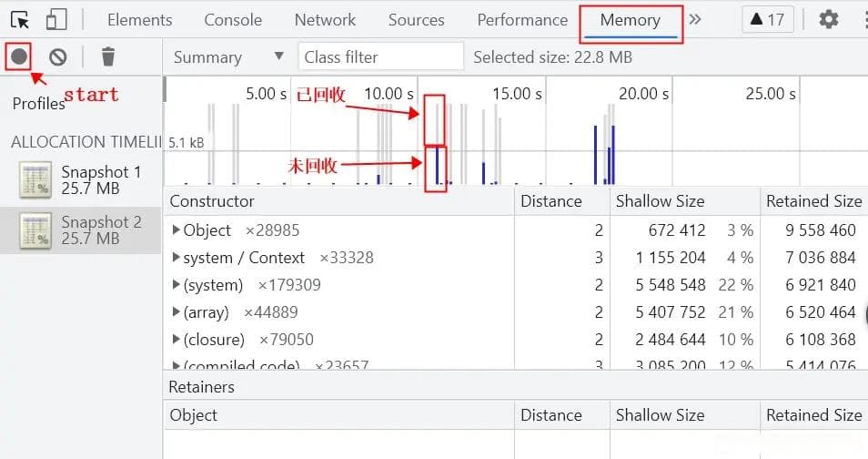Sort by Shallow Size column header

660,201
